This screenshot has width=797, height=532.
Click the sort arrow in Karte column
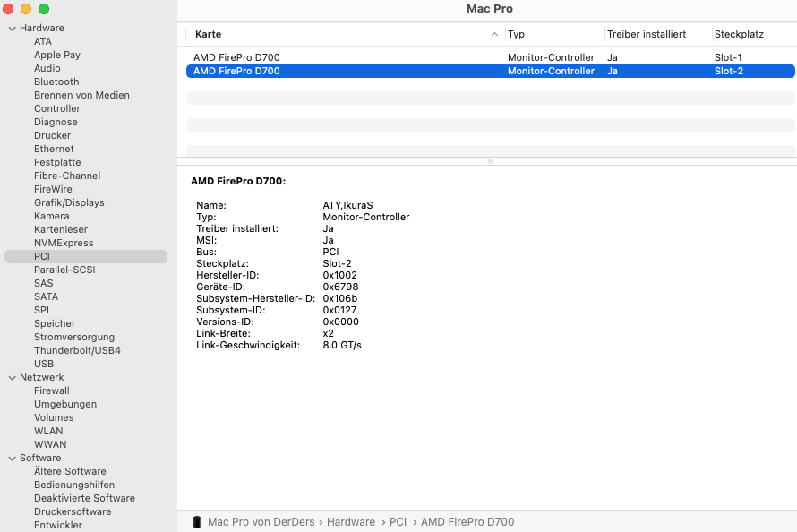point(494,34)
